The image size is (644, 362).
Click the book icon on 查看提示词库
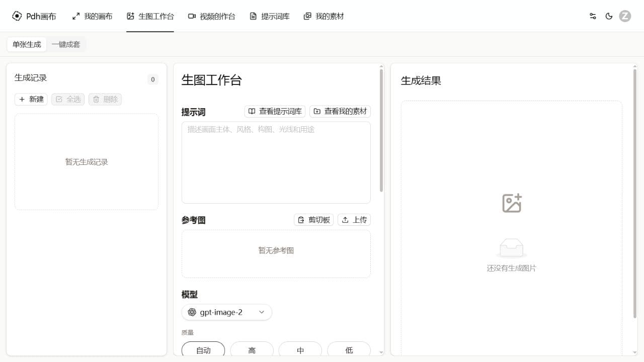(252, 111)
